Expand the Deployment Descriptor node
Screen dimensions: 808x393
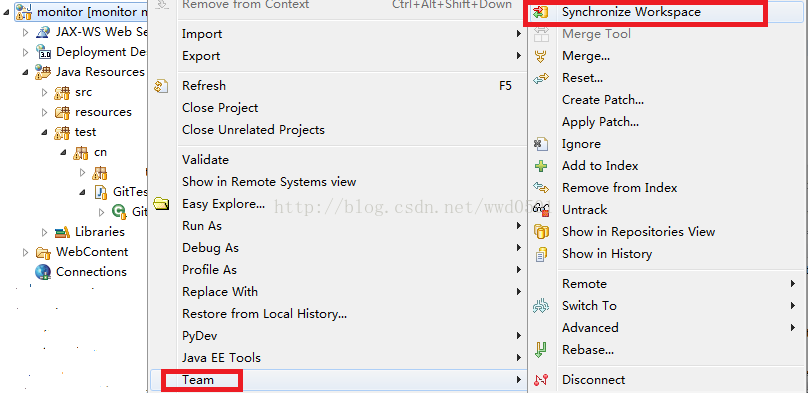pyautogui.click(x=26, y=52)
